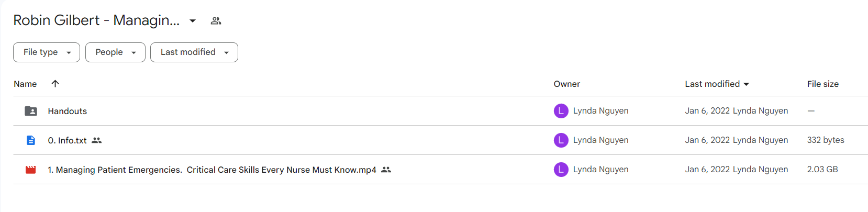Click the shared icon after the mp4 filename
The width and height of the screenshot is (868, 212).
pos(386,170)
